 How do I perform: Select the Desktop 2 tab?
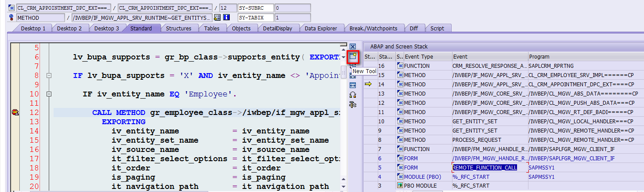pyautogui.click(x=69, y=29)
